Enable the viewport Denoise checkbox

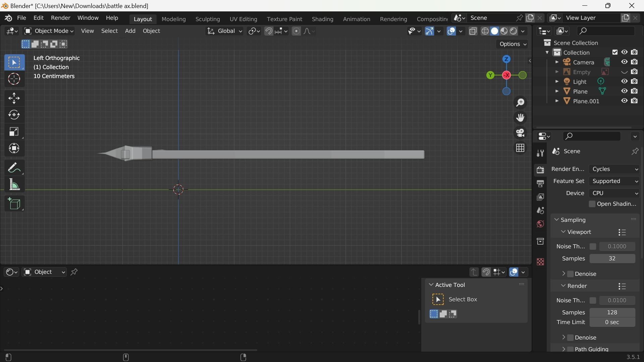[571, 274]
